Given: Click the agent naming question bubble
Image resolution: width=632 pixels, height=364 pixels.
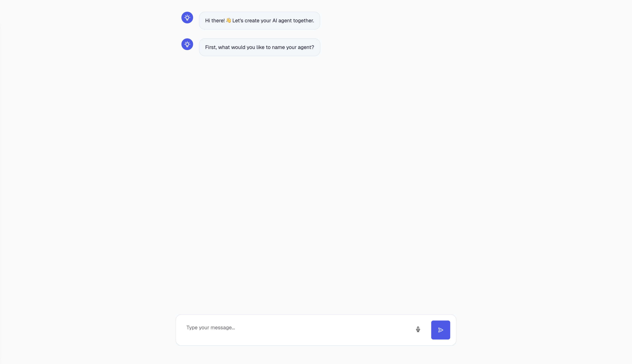Looking at the screenshot, I should click(259, 47).
